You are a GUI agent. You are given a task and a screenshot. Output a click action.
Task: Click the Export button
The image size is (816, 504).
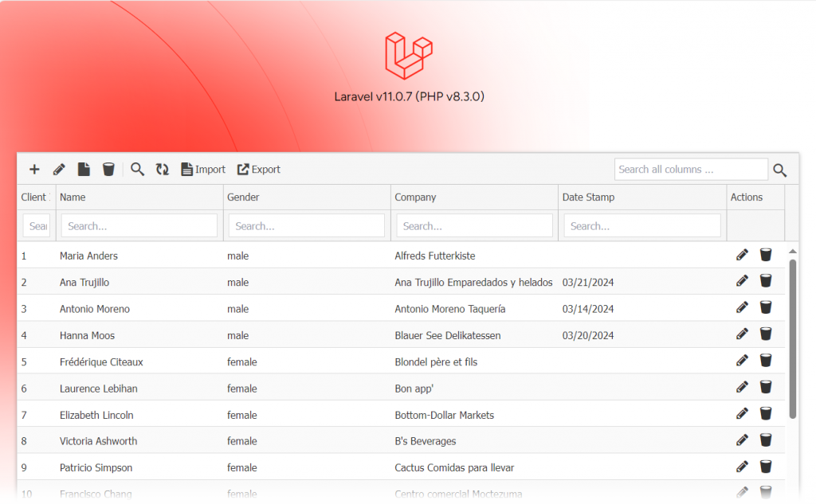click(x=259, y=170)
